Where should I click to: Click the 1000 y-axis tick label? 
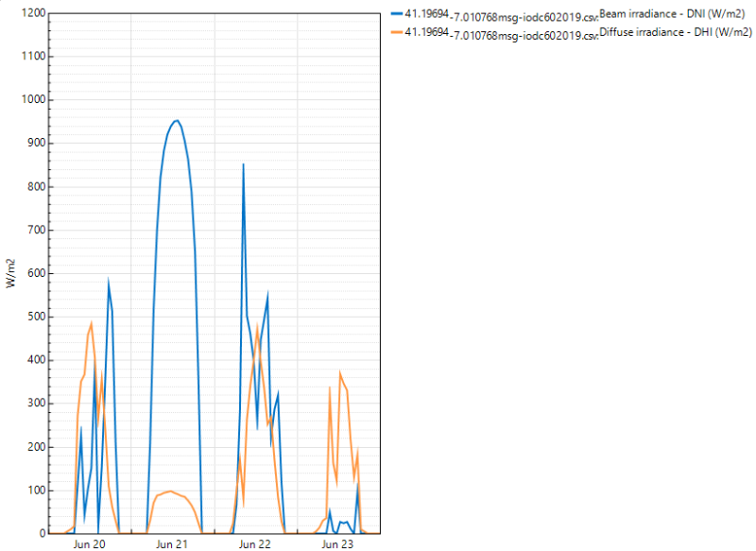point(31,100)
